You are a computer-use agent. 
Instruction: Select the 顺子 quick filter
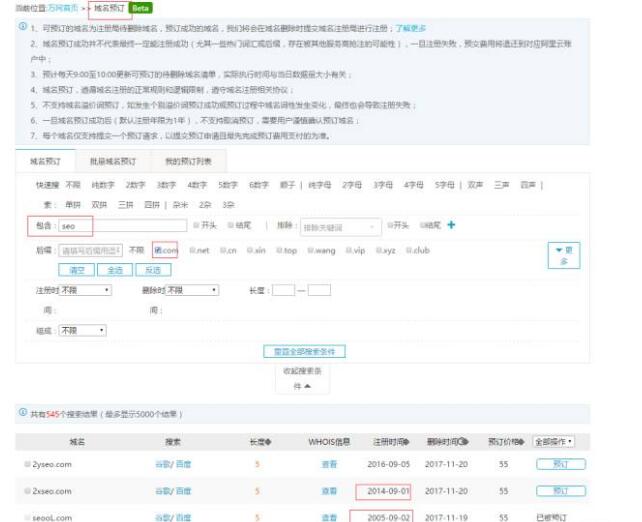[287, 185]
